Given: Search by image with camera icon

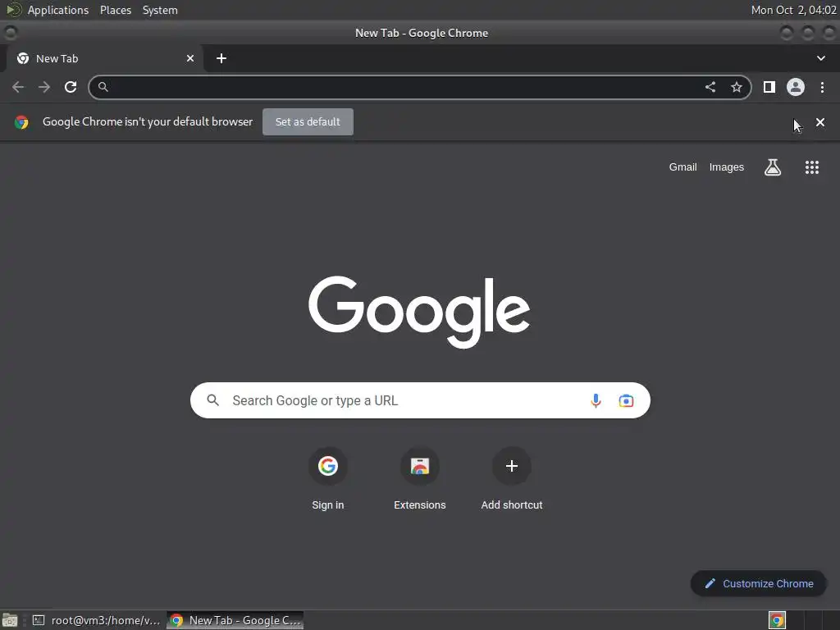Looking at the screenshot, I should pyautogui.click(x=626, y=400).
